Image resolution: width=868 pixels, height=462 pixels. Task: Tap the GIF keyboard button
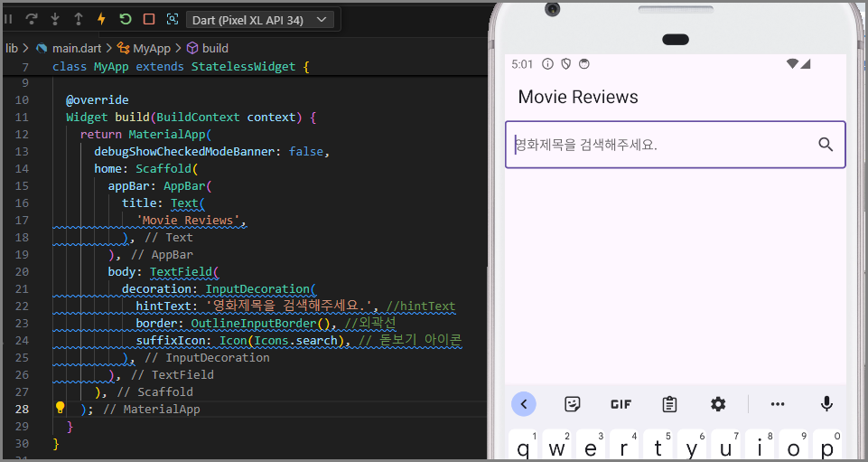pos(621,404)
